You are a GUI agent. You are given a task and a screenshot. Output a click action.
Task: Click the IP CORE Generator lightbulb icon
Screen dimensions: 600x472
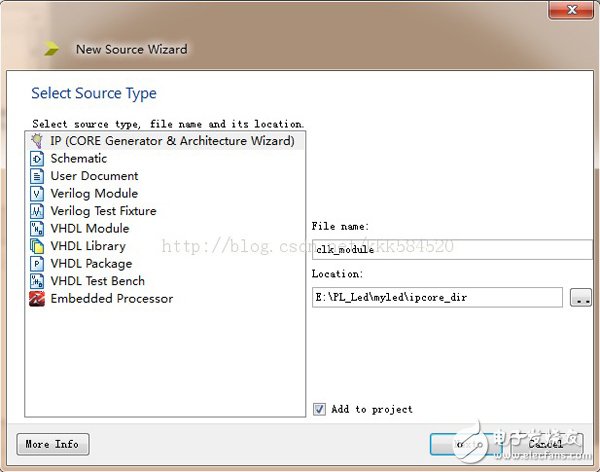pyautogui.click(x=37, y=141)
